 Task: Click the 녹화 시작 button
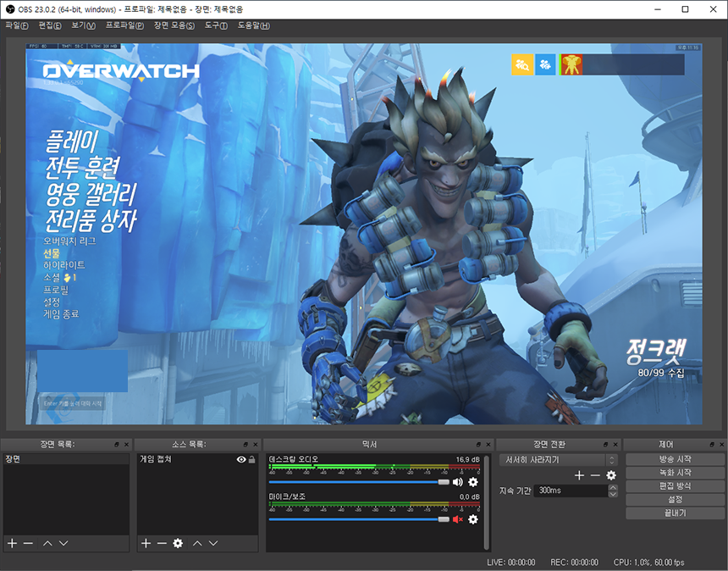675,473
